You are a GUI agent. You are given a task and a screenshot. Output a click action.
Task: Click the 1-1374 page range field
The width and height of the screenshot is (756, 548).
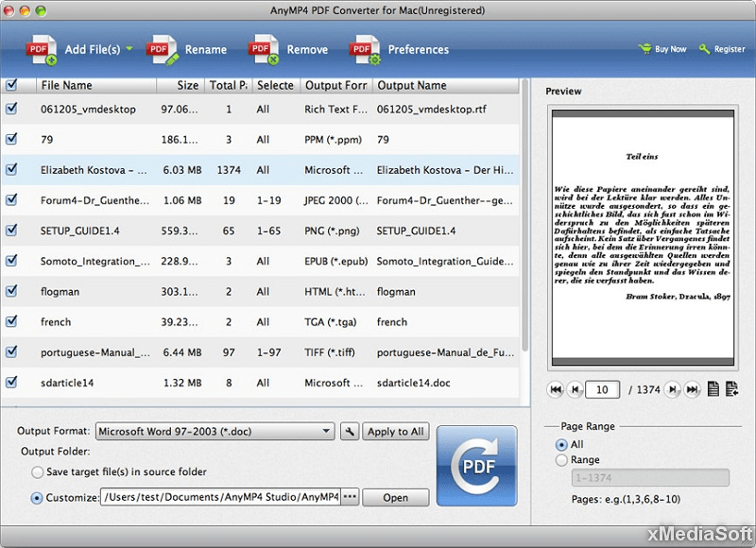coord(650,478)
